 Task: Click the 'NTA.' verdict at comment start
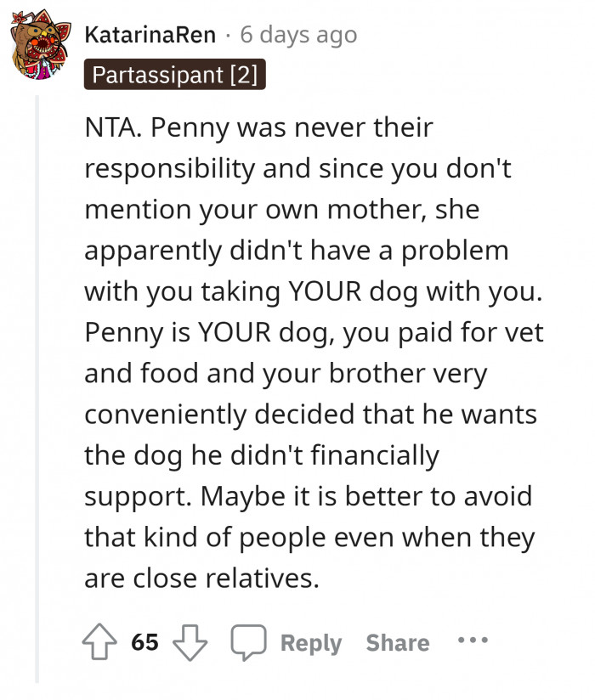tap(110, 128)
